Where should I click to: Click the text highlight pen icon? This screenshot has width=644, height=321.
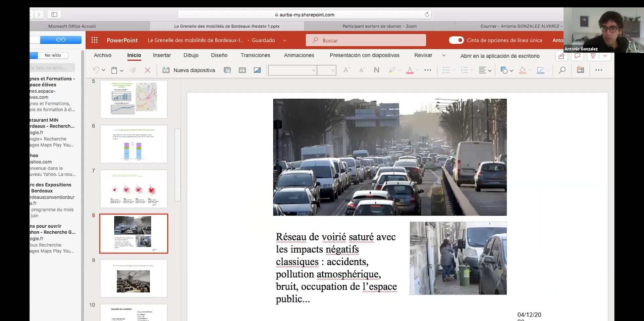pyautogui.click(x=392, y=70)
